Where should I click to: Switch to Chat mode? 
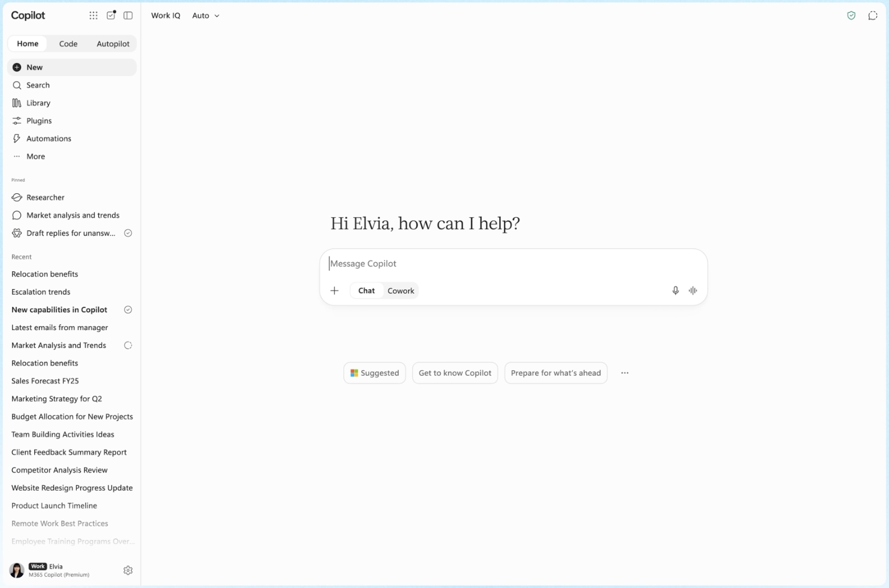pyautogui.click(x=367, y=291)
